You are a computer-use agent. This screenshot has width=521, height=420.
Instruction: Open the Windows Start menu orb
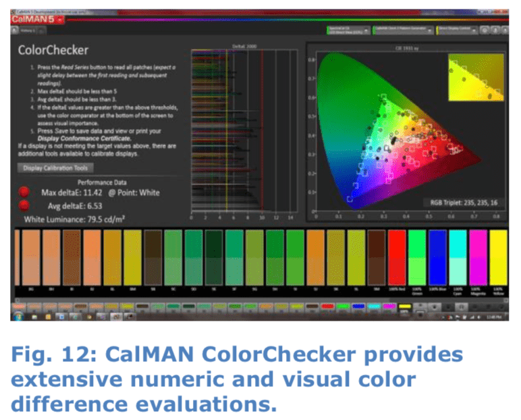point(18,316)
